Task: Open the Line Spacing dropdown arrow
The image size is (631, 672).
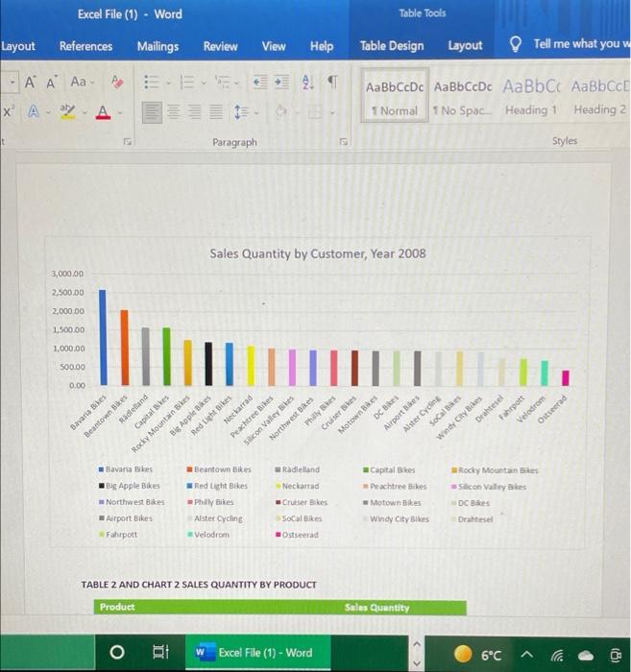Action: coord(256,113)
